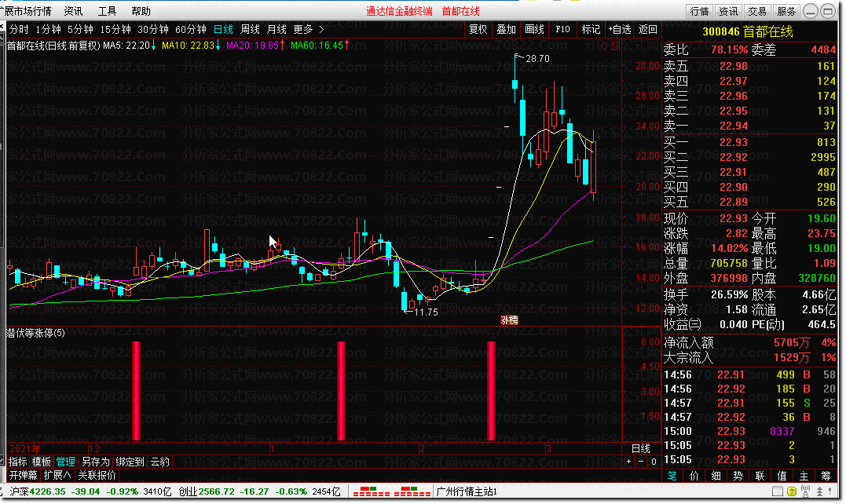Image resolution: width=846 pixels, height=504 pixels.
Task: Open the 指标 indicator tab
Action: (18, 462)
